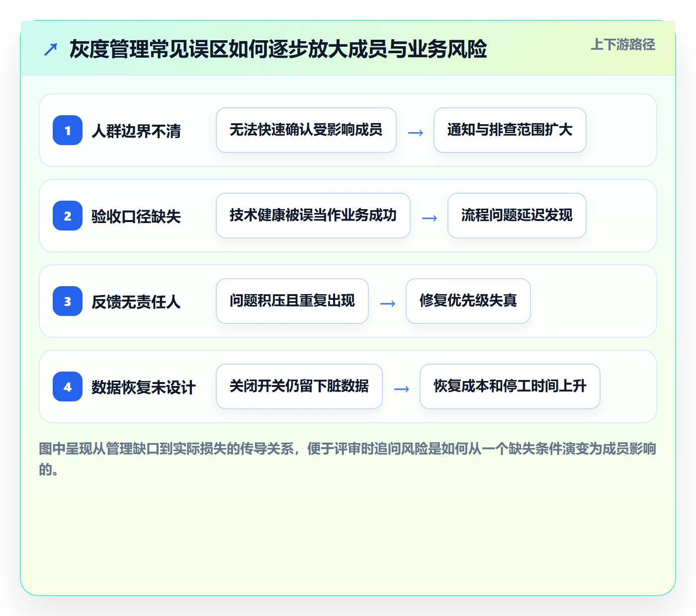Click the number 3 badge

[68, 301]
